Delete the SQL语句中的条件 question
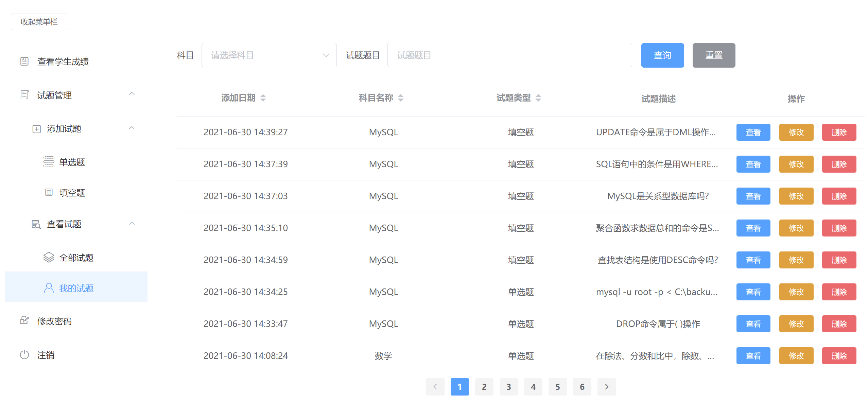The image size is (868, 403). coord(839,164)
